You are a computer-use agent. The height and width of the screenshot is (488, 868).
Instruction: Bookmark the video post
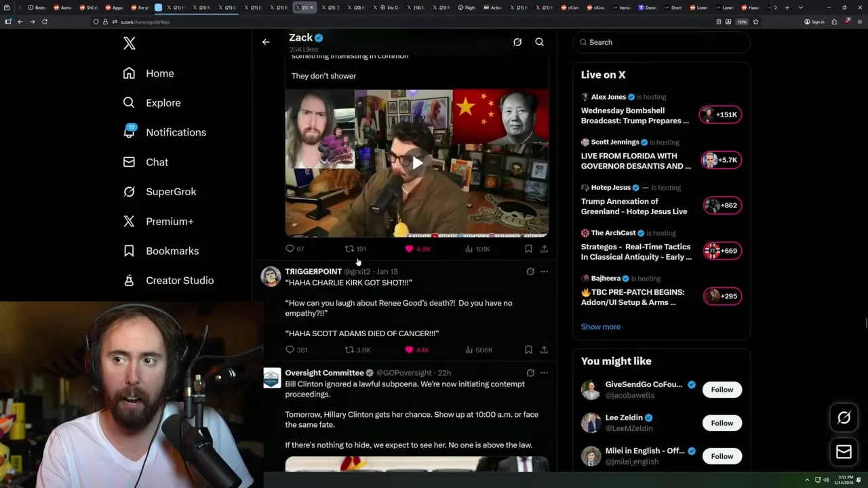528,249
